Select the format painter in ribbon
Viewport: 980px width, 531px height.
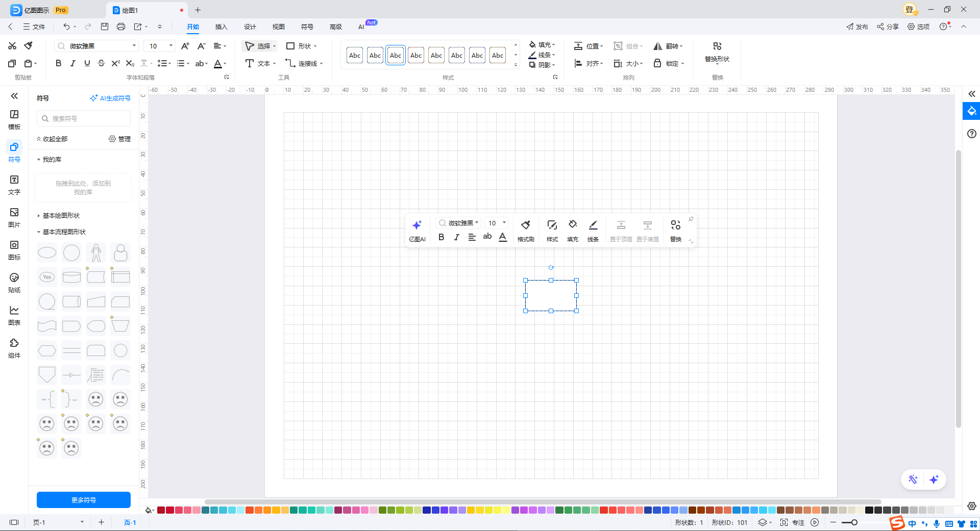[29, 46]
